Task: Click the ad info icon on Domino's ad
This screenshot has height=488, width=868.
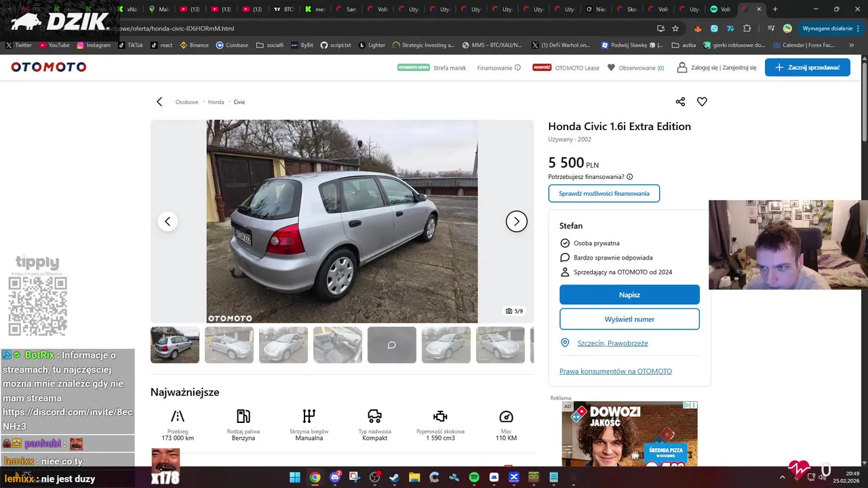Action: (686, 405)
